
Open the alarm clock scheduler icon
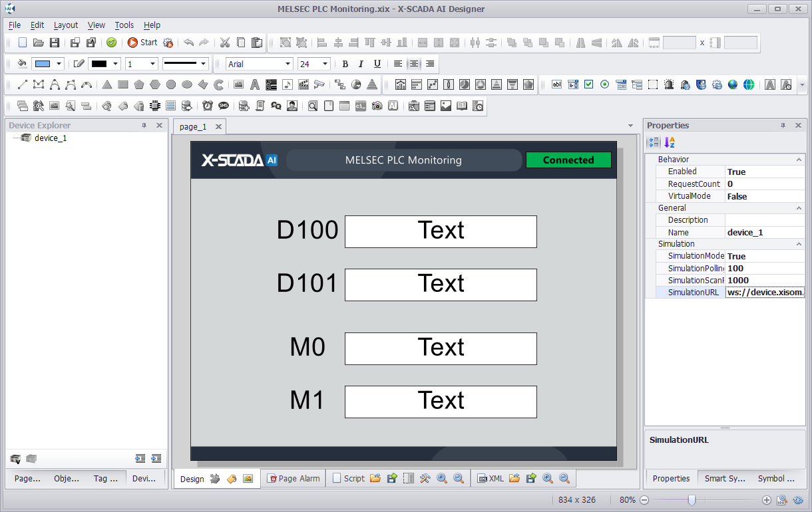point(208,106)
